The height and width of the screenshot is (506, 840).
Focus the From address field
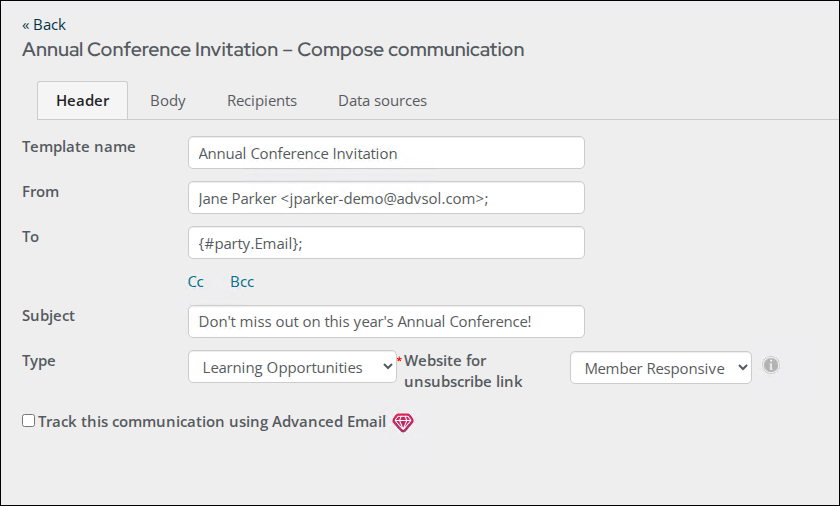(x=386, y=198)
